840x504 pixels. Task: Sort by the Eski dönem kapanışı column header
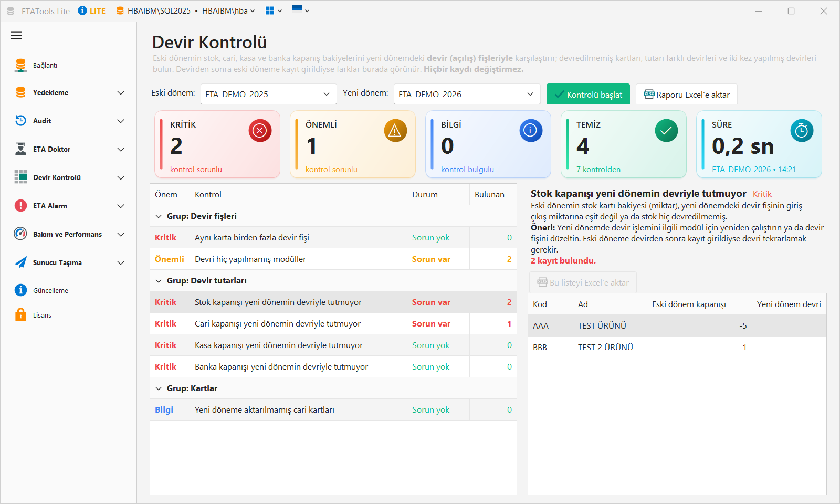click(x=699, y=304)
